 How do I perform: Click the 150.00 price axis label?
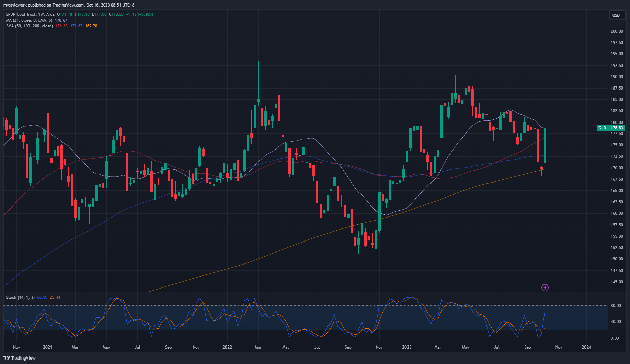pyautogui.click(x=617, y=259)
